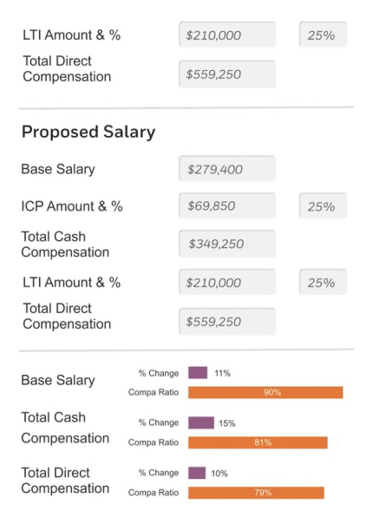Click the Base Salary $279,400 field

pyautogui.click(x=227, y=169)
